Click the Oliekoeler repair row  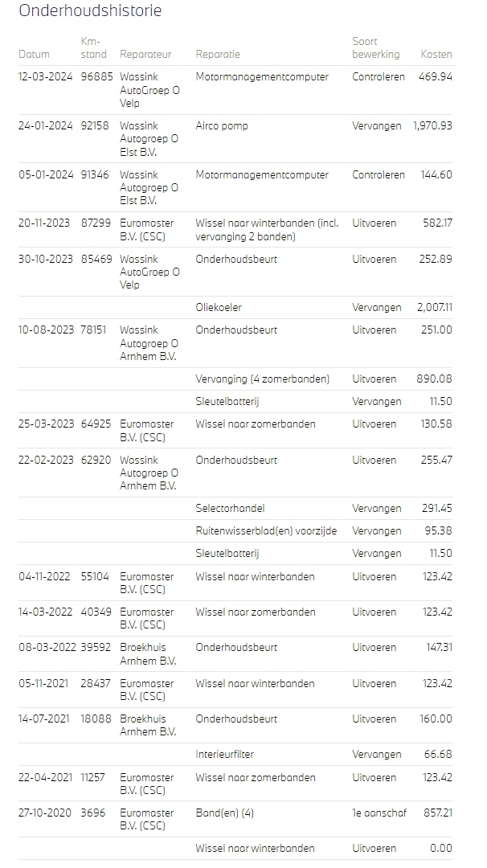coord(219,308)
